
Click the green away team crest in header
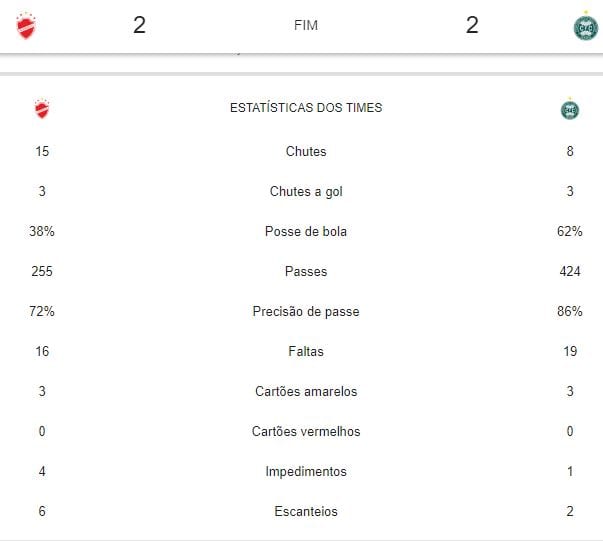(585, 26)
